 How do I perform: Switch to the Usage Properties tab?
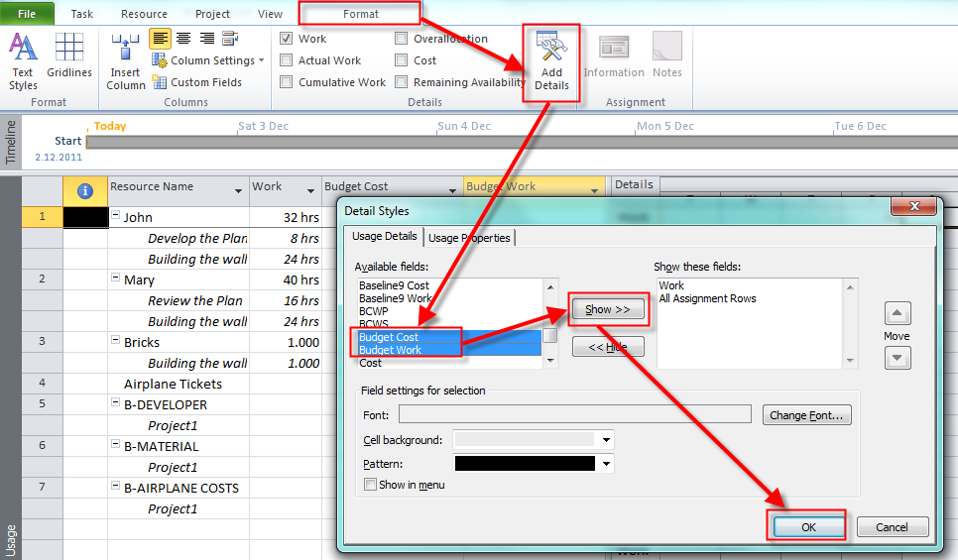(x=469, y=238)
